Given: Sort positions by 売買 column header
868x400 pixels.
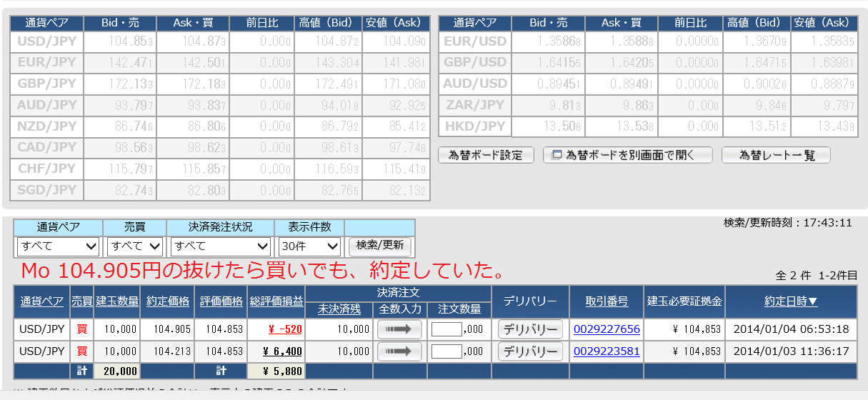Looking at the screenshot, I should coord(81,301).
